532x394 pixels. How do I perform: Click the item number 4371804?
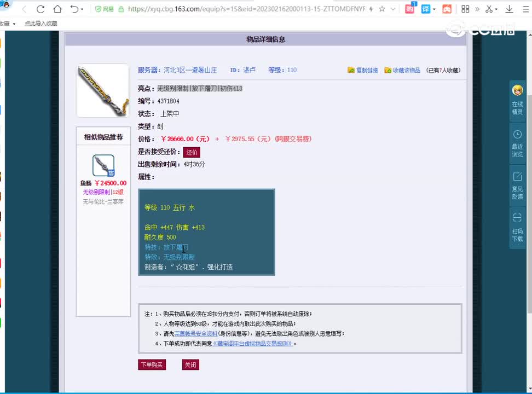click(x=168, y=101)
